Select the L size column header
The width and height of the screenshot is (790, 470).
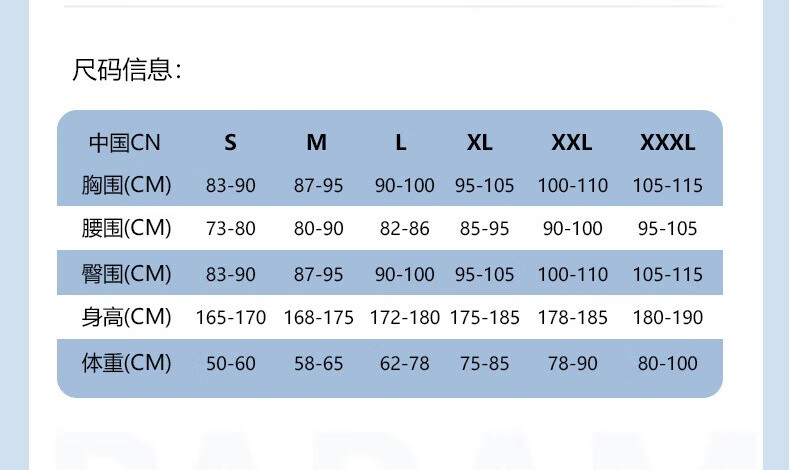point(401,142)
